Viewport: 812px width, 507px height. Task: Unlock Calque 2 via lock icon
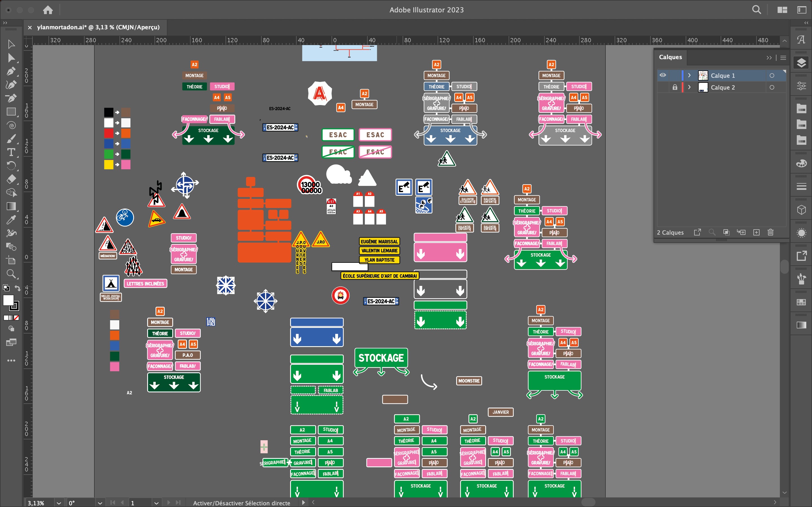pyautogui.click(x=675, y=87)
